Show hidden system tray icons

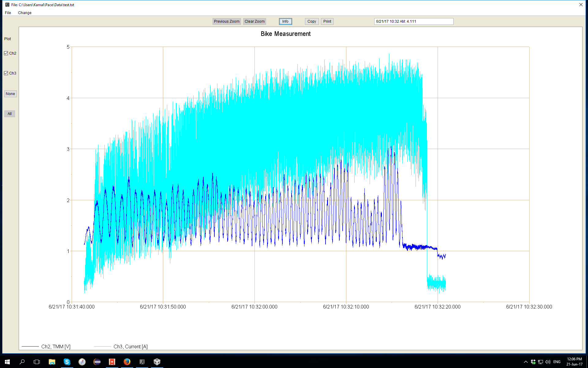coord(526,362)
